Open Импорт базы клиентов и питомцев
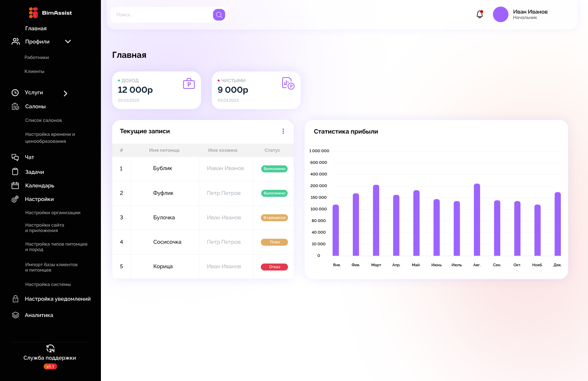 pyautogui.click(x=51, y=267)
